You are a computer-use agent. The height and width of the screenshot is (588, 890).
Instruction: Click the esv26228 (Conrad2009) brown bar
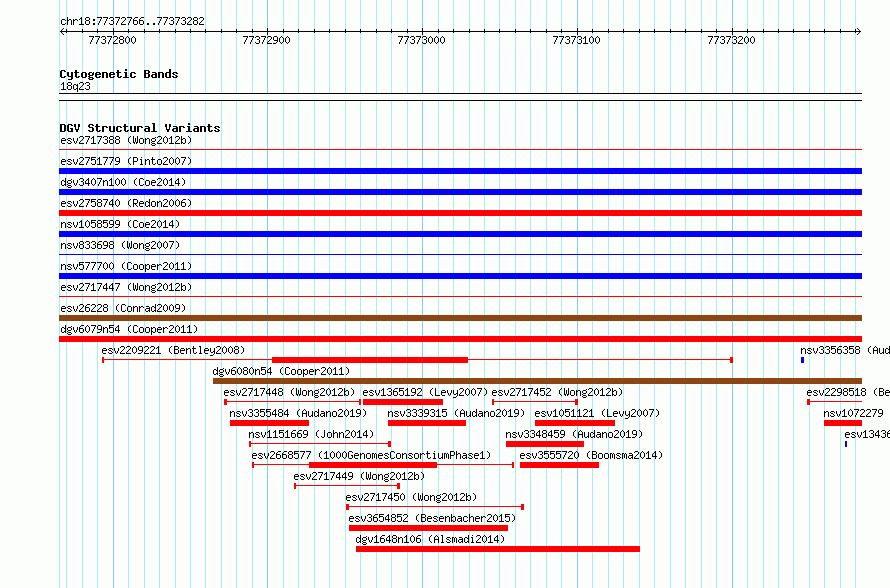pyautogui.click(x=460, y=318)
